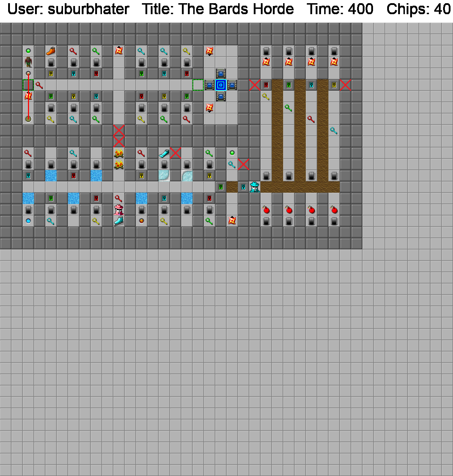Select the cyan ice skates item
Viewport: 453px width, 476px height.
(x=119, y=221)
